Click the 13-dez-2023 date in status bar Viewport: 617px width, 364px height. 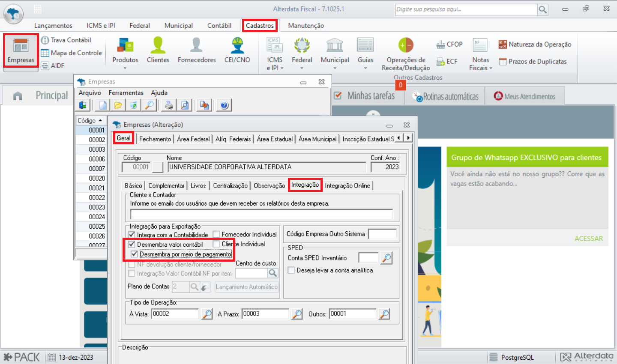click(76, 357)
